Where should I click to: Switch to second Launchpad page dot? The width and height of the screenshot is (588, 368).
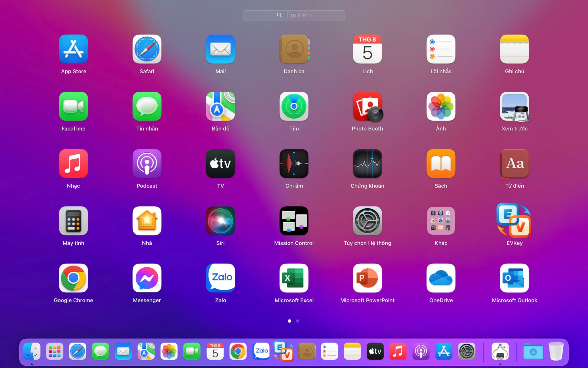[x=298, y=321]
